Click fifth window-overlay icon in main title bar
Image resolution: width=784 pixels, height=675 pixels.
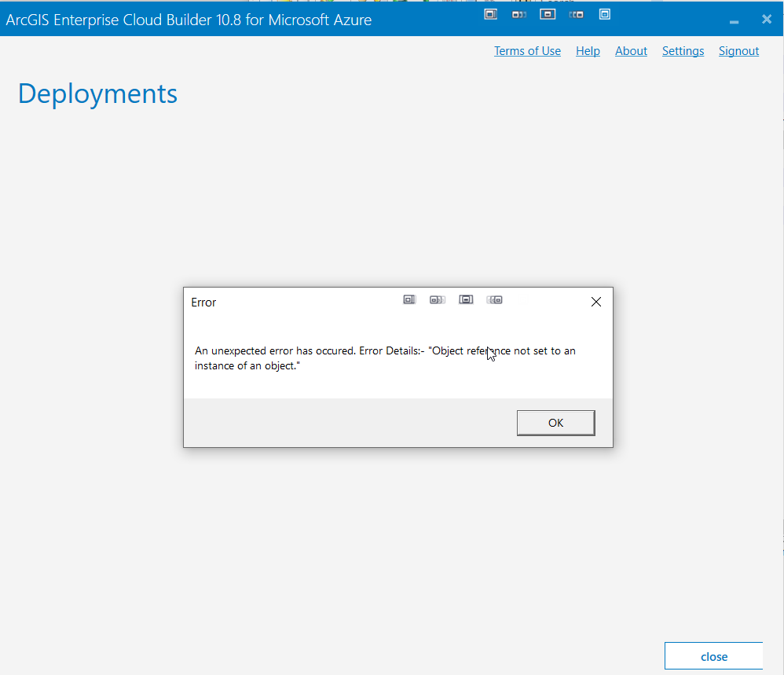click(605, 14)
